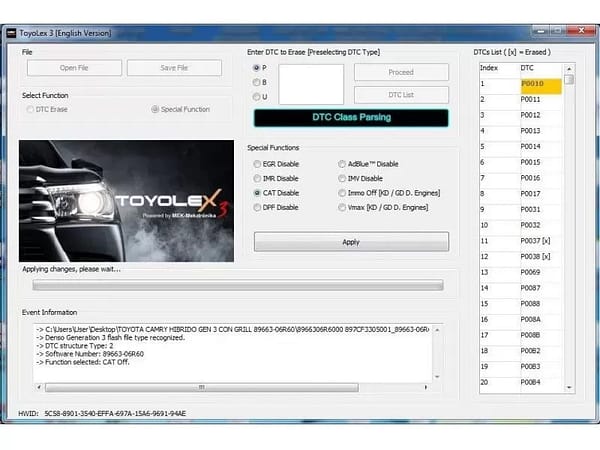This screenshot has height=450, width=600.
Task: Click the Function selected: CAT Off line
Action: 83,362
